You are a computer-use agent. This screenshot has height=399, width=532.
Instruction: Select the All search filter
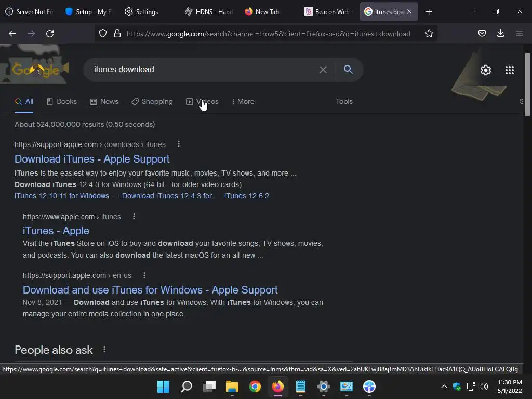coord(24,101)
